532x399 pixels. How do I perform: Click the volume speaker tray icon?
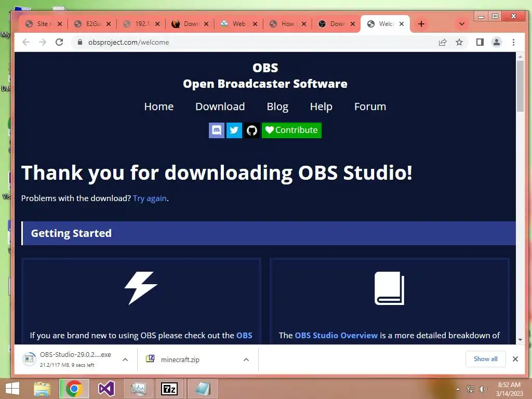[x=483, y=389]
